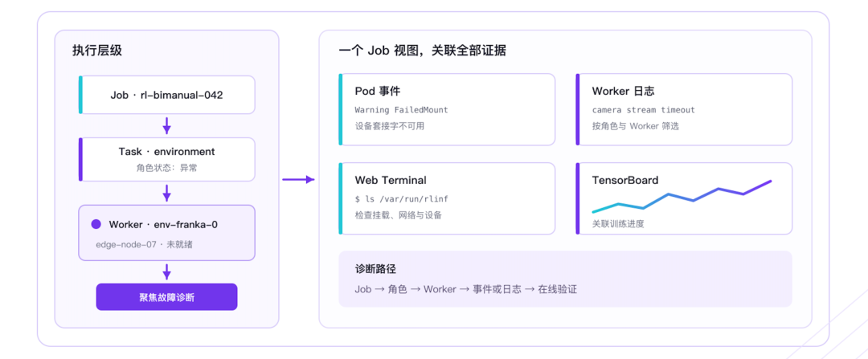Click the '角色状态：异常' status text
868x359 pixels.
point(166,168)
